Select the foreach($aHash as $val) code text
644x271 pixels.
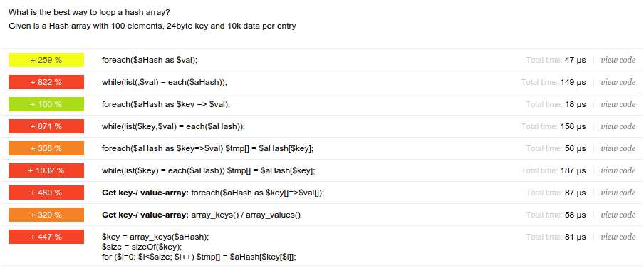[150, 60]
